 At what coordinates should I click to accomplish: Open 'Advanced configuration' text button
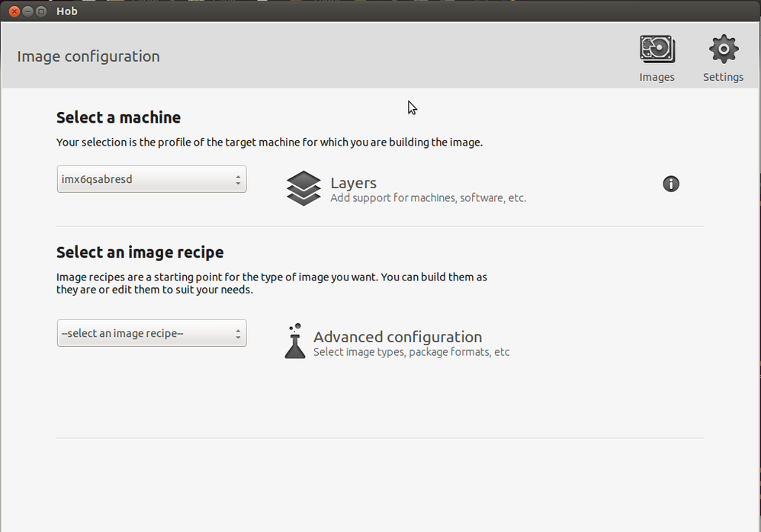pyautogui.click(x=397, y=337)
